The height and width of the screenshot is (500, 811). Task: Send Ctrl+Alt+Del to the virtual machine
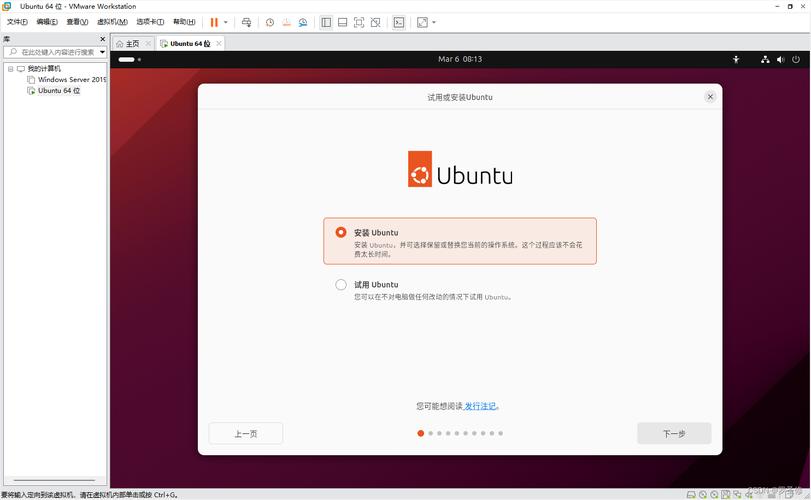[246, 22]
